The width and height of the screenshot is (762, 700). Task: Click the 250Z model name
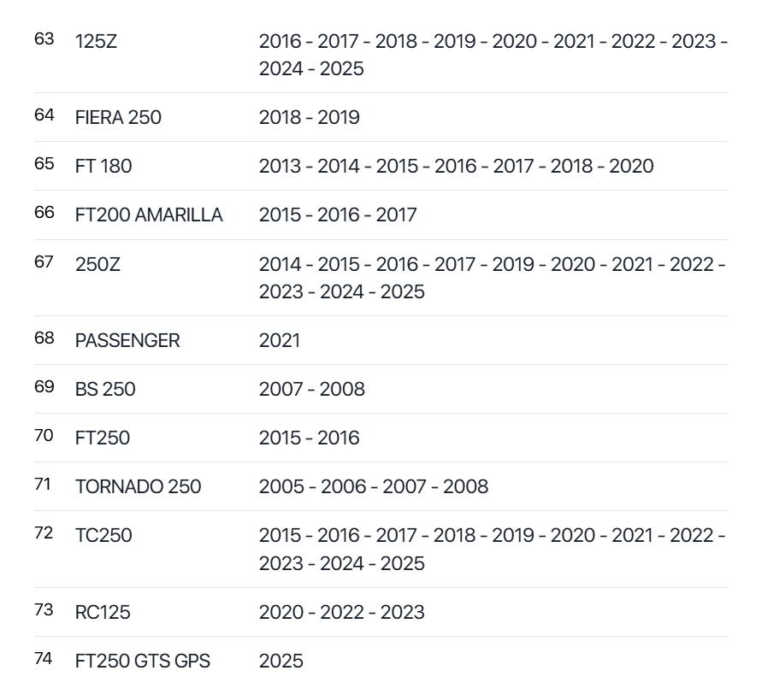point(97,265)
